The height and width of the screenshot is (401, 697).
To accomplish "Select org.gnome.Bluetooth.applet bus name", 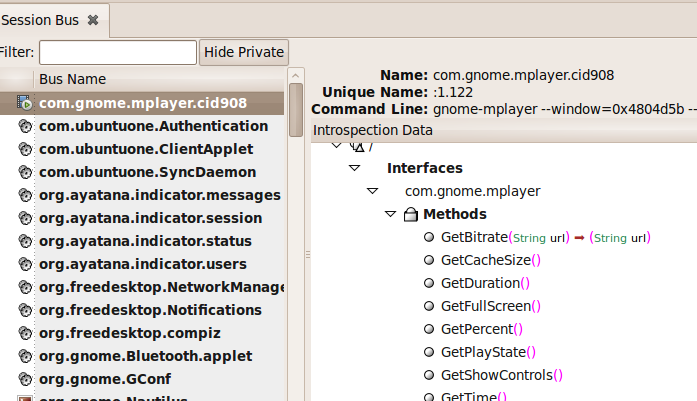I will tap(145, 356).
